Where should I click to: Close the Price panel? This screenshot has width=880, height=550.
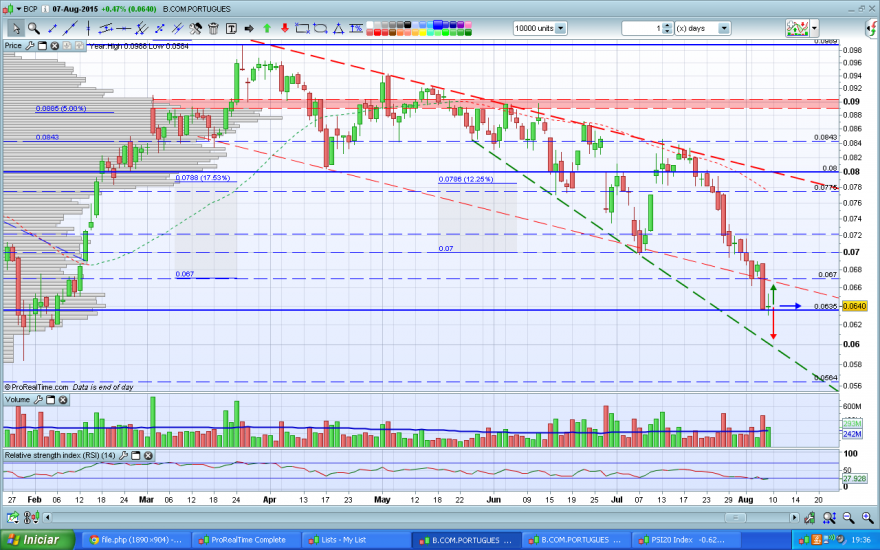[x=54, y=45]
